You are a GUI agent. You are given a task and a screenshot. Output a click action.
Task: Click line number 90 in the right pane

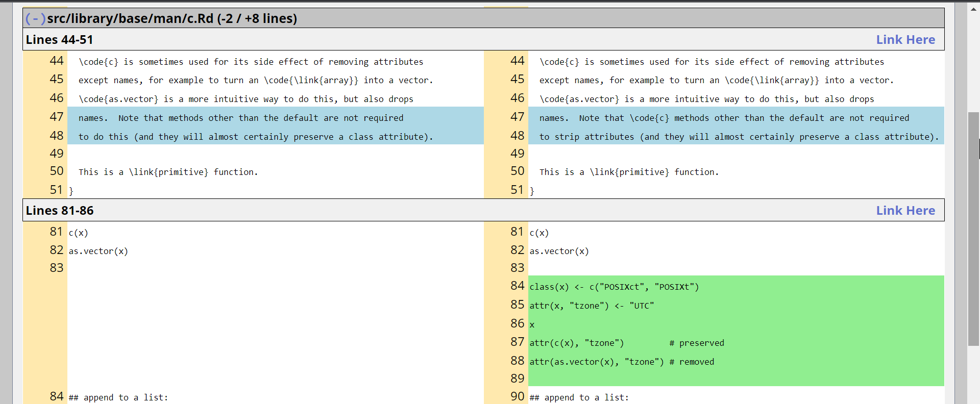pos(517,397)
